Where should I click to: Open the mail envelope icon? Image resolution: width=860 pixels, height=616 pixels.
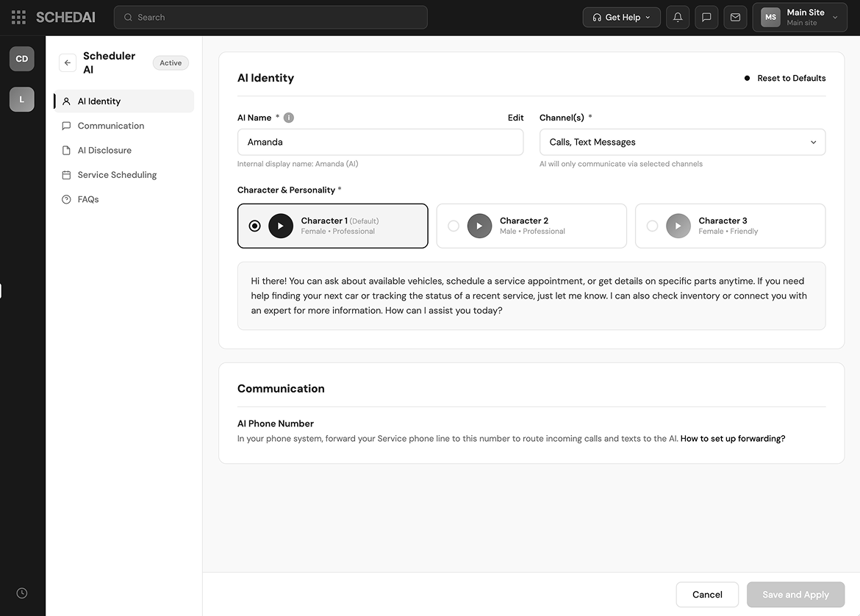point(735,17)
